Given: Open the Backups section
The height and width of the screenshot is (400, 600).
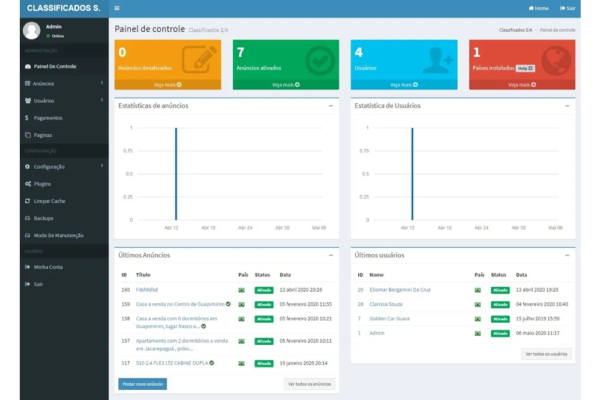Looking at the screenshot, I should [43, 218].
